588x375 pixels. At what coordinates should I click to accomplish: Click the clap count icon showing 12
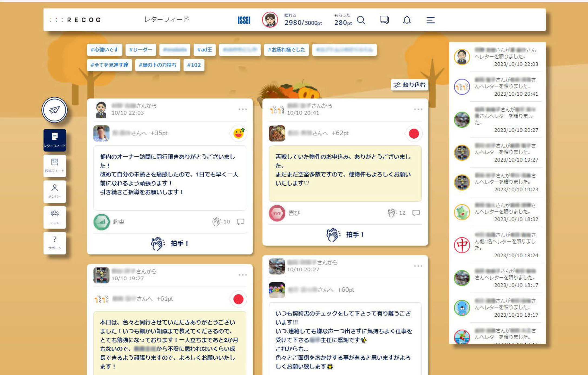(x=392, y=213)
